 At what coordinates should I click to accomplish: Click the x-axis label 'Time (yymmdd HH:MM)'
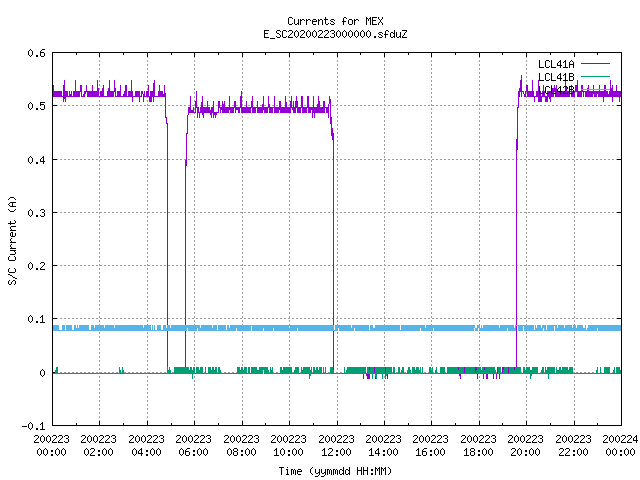pos(335,471)
